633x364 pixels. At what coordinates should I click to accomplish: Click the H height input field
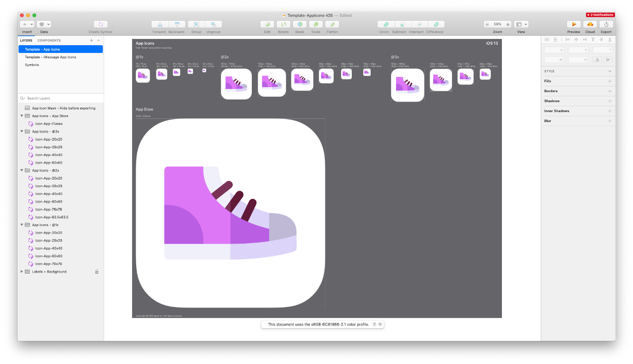pyautogui.click(x=578, y=60)
